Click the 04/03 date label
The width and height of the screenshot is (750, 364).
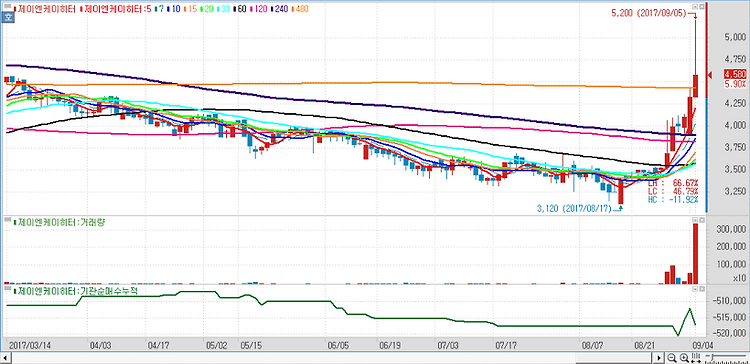pyautogui.click(x=100, y=345)
